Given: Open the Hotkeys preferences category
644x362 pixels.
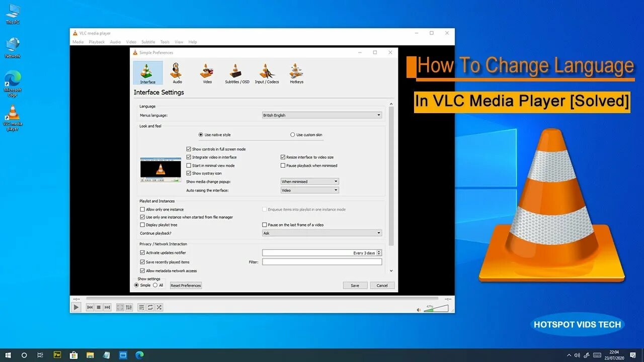Looking at the screenshot, I should pos(296,73).
